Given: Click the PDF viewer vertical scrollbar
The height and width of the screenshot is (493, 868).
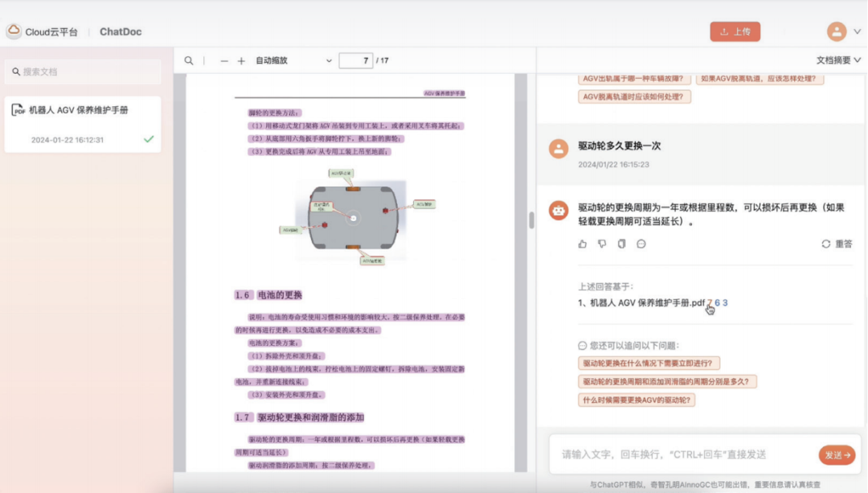Looking at the screenshot, I should [x=531, y=220].
